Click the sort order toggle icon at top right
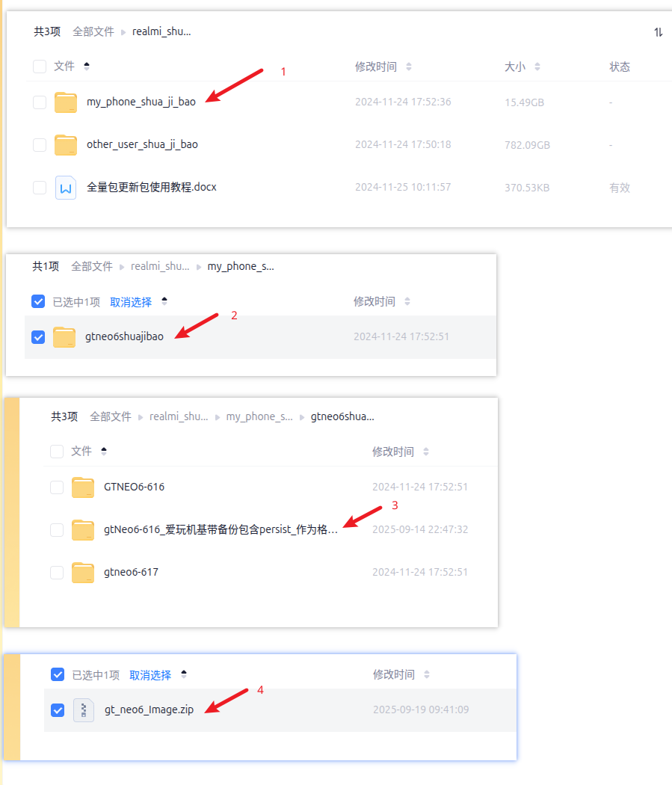 [659, 32]
